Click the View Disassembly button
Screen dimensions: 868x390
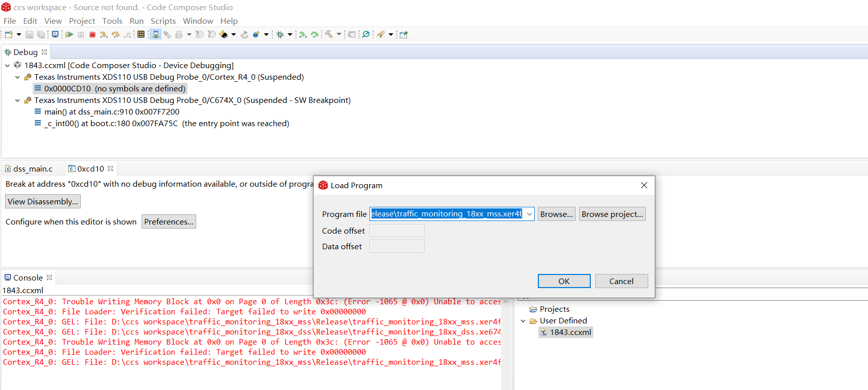coord(43,201)
